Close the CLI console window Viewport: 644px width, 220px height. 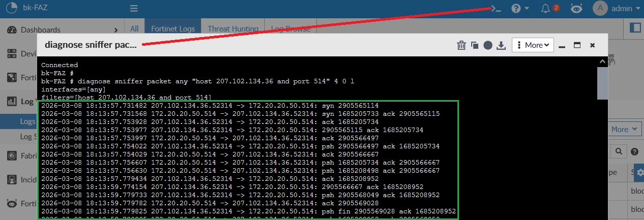[592, 45]
